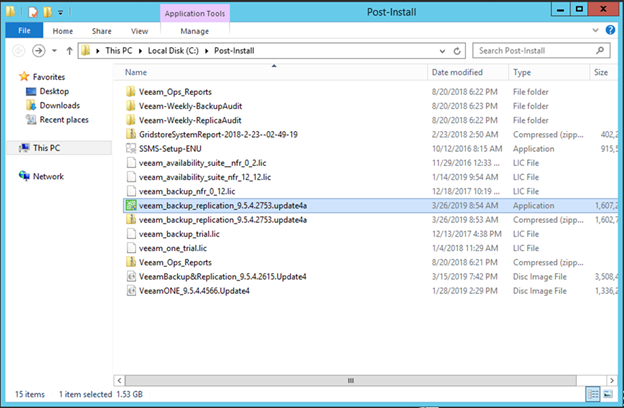Switch to the Home ribbon tab
624x408 pixels.
[x=63, y=31]
